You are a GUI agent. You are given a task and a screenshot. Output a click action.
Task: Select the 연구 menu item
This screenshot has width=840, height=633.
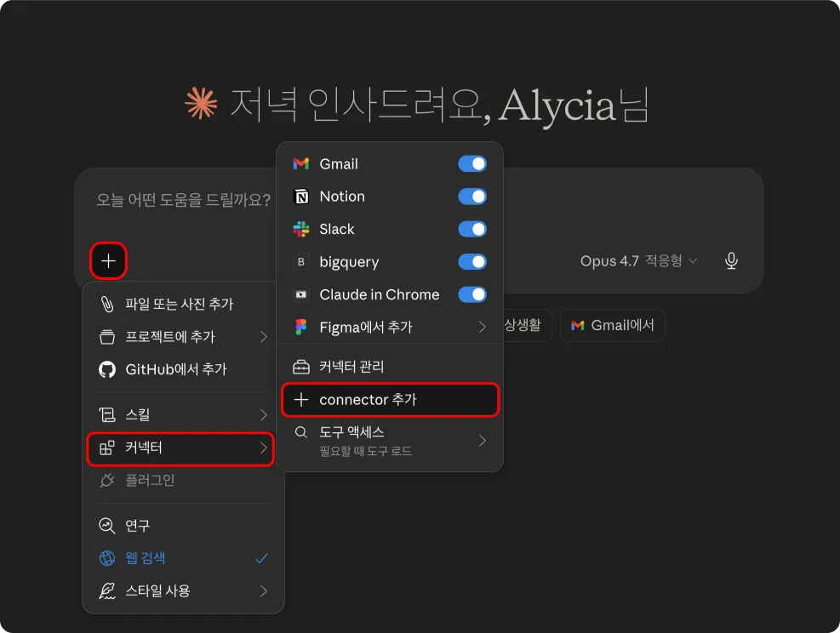[x=183, y=525]
